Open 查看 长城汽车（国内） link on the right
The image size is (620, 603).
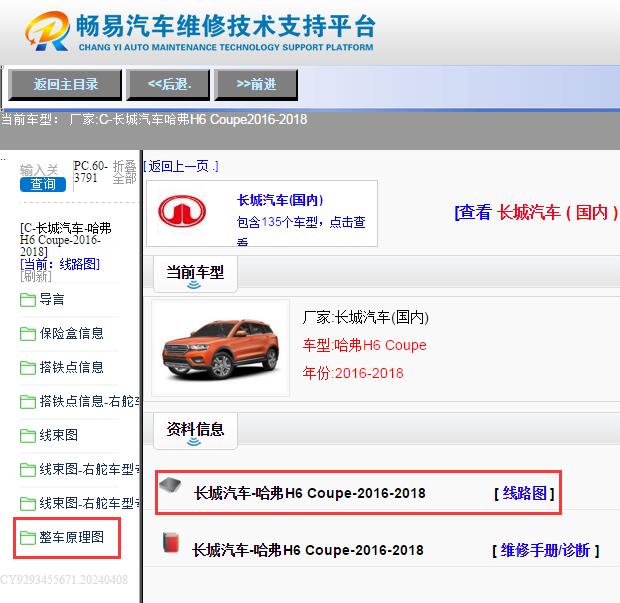(x=536, y=212)
